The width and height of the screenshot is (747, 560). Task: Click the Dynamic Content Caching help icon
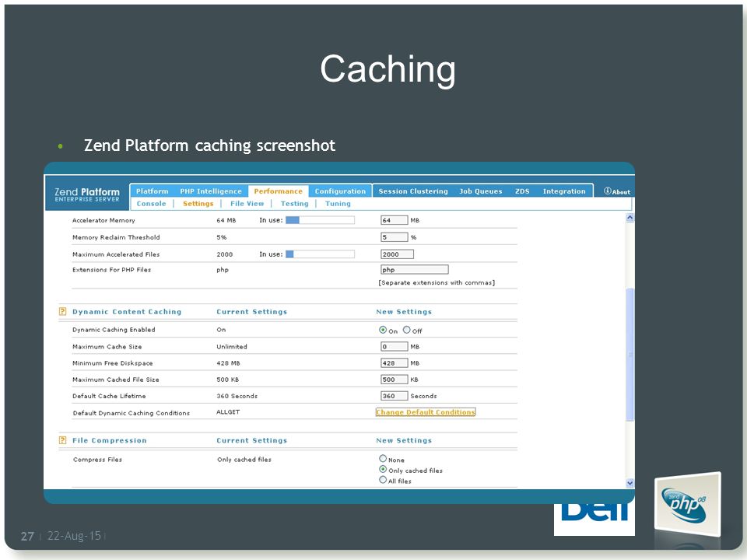[x=62, y=311]
